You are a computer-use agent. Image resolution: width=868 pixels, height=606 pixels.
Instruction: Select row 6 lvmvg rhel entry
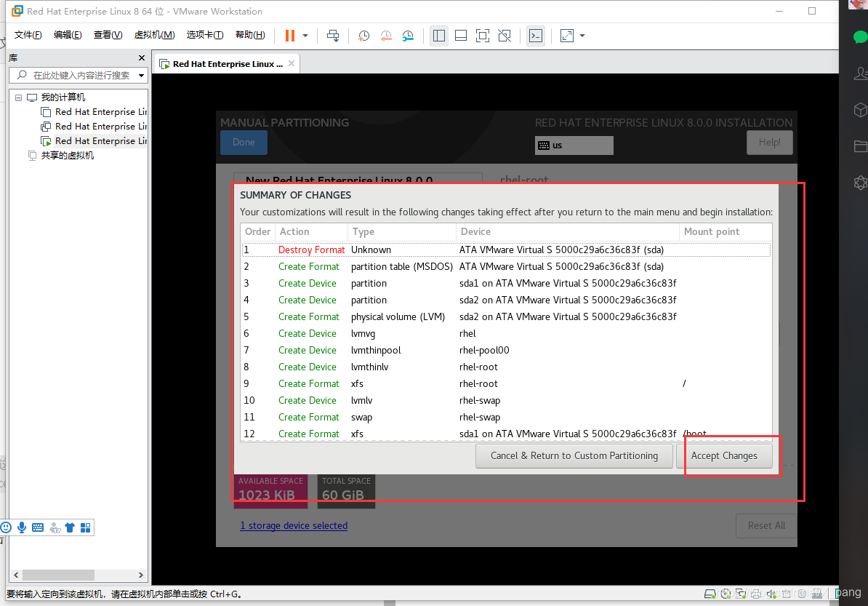(505, 333)
